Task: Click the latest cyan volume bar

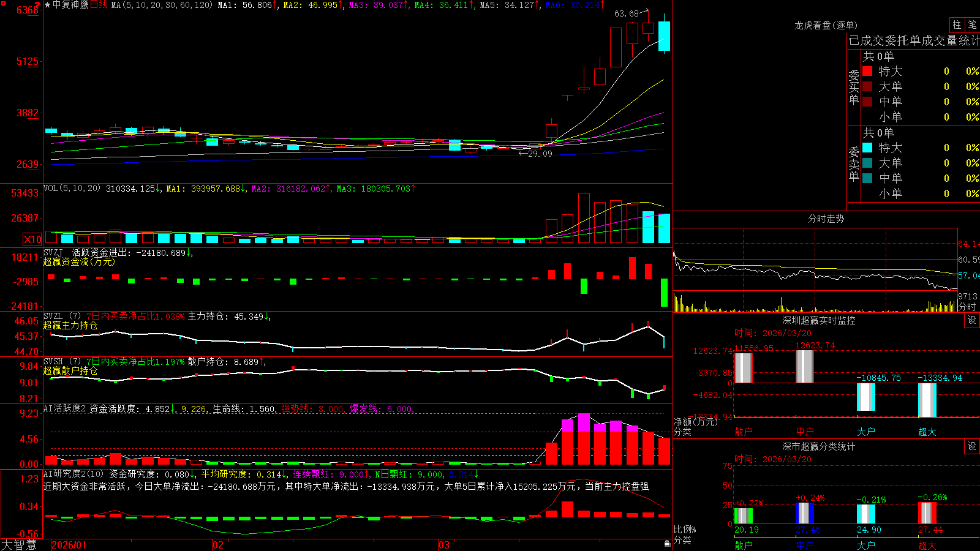Action: tap(664, 228)
